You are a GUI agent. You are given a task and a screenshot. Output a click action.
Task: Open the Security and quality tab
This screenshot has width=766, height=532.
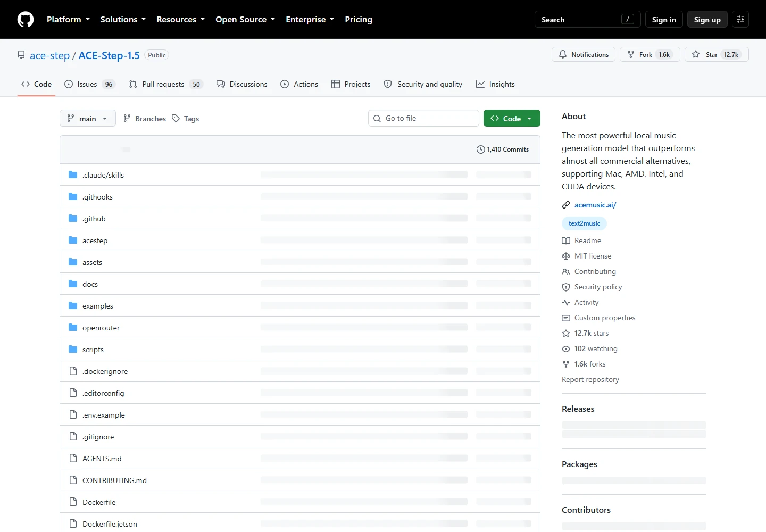pyautogui.click(x=423, y=84)
